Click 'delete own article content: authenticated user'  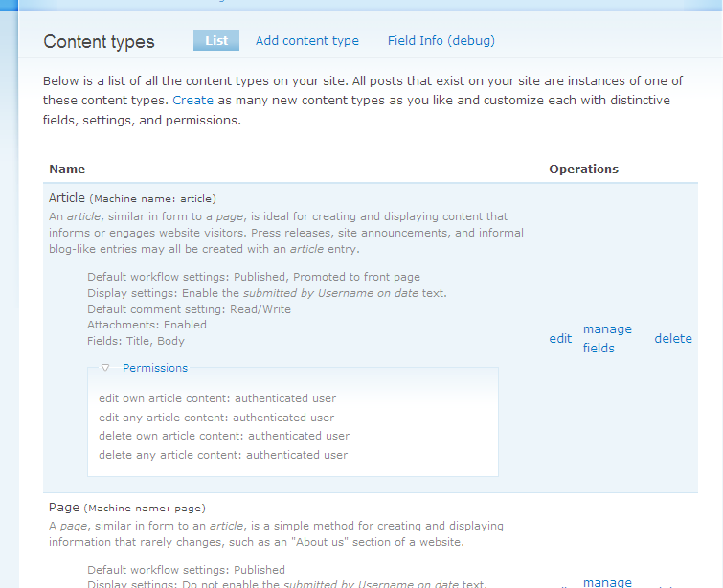(224, 436)
